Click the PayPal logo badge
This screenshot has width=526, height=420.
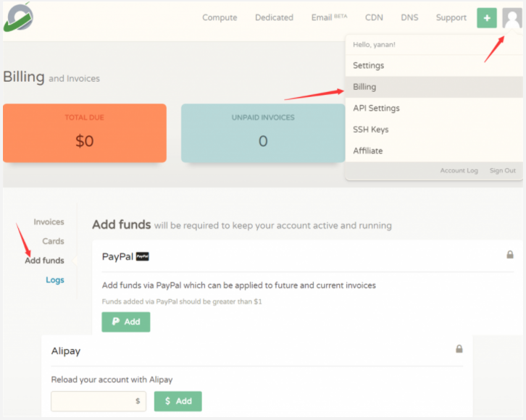143,256
